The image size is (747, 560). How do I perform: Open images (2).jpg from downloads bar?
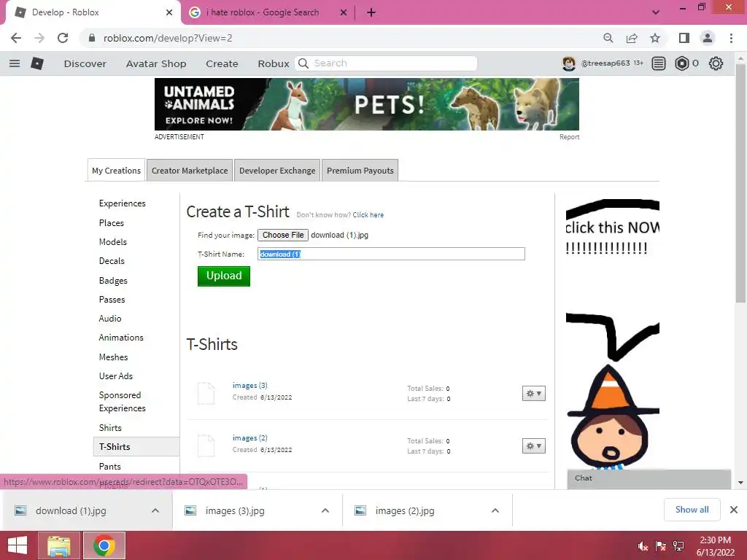(x=405, y=510)
